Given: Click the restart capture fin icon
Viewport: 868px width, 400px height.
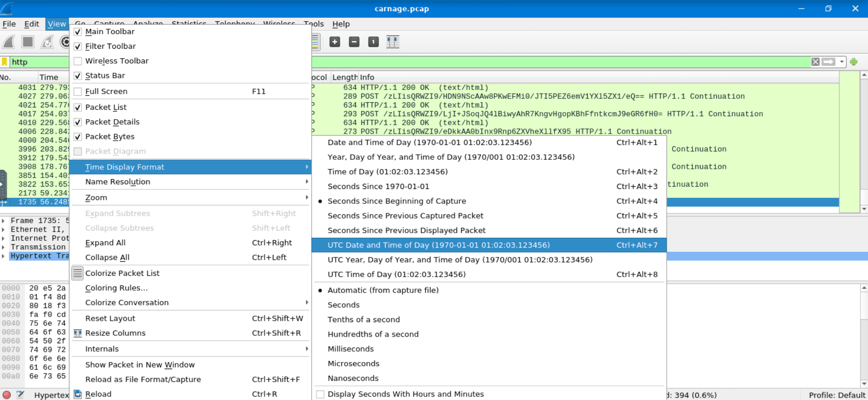Looking at the screenshot, I should (47, 42).
